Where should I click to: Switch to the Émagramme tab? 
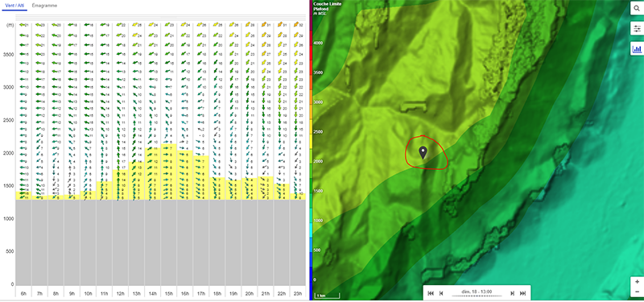click(x=45, y=6)
